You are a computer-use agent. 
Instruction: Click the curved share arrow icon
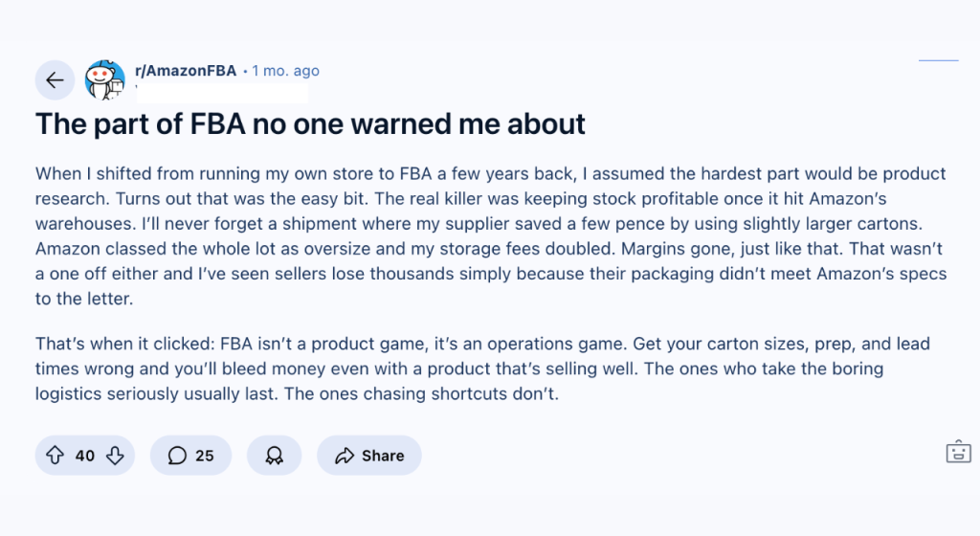(x=345, y=456)
